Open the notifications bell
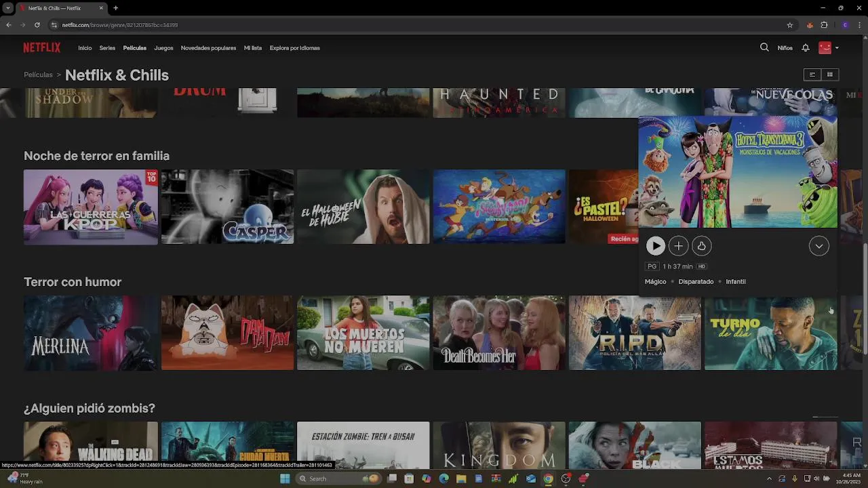 coord(806,47)
